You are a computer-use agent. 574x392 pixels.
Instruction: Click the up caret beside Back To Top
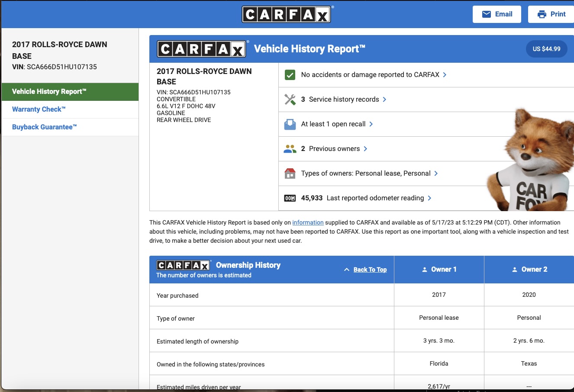tap(347, 270)
